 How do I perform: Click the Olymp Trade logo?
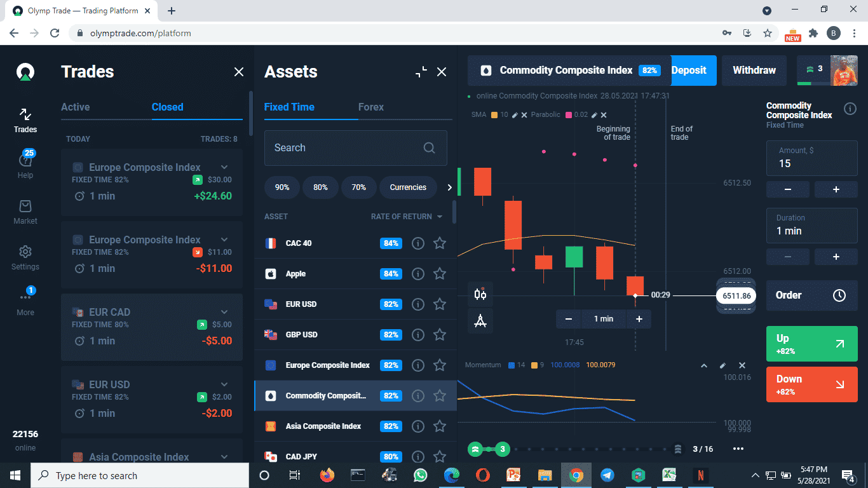25,72
